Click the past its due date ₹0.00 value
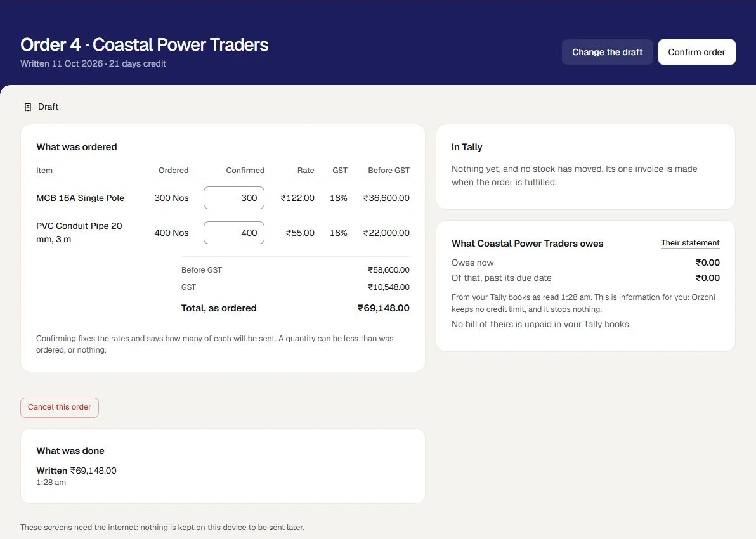 point(707,278)
